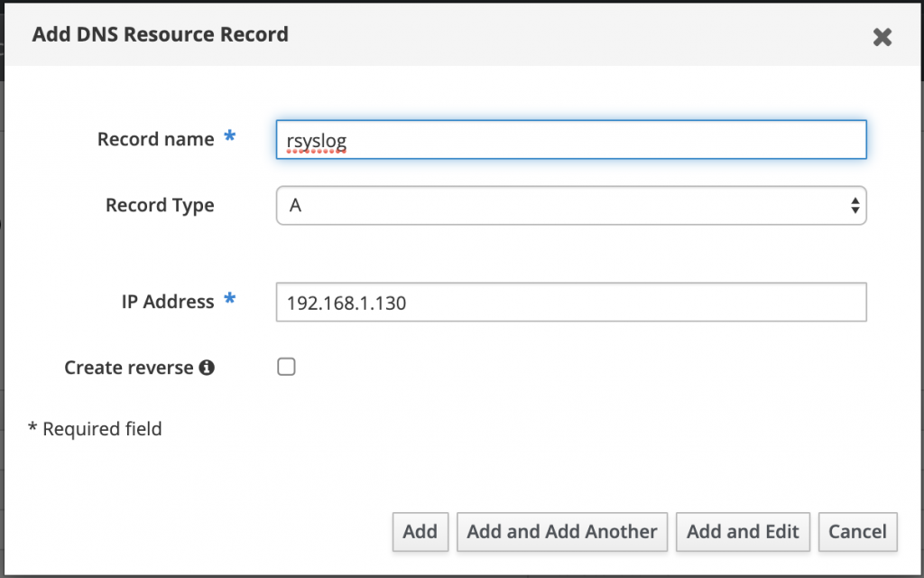The height and width of the screenshot is (578, 924).
Task: Click Add to create the rsyslog record
Action: (x=420, y=532)
